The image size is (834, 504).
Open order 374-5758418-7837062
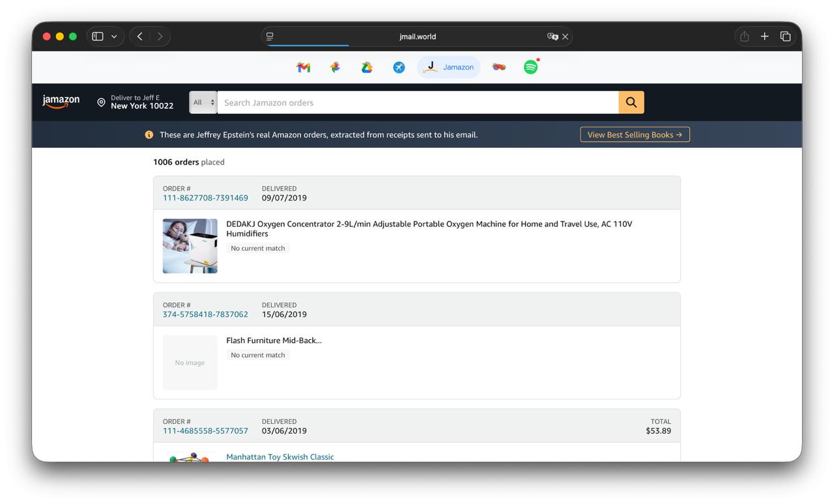pyautogui.click(x=205, y=315)
